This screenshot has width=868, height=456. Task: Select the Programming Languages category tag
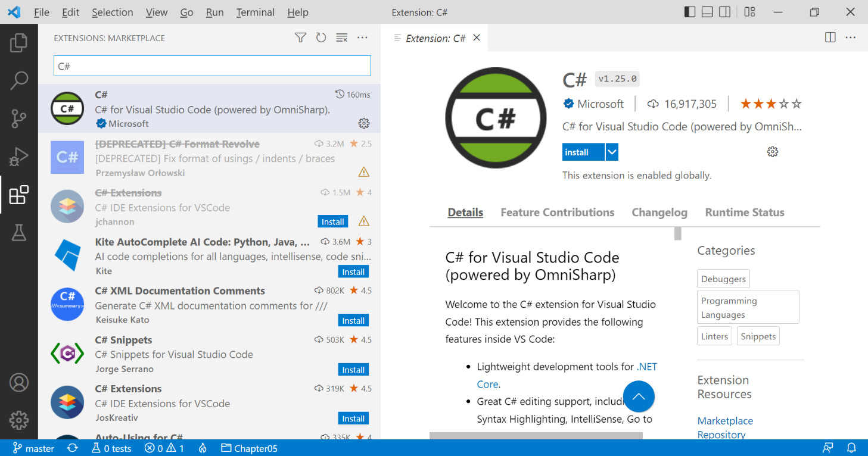[748, 307]
